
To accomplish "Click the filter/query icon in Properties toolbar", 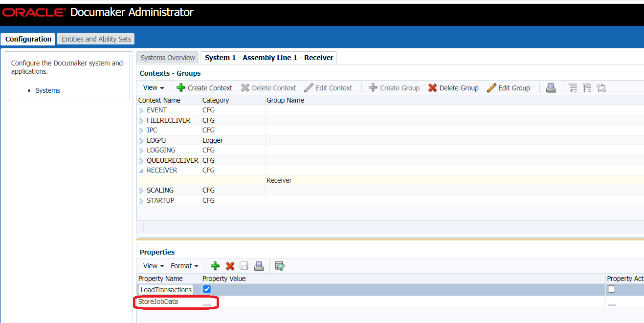I will tap(279, 266).
